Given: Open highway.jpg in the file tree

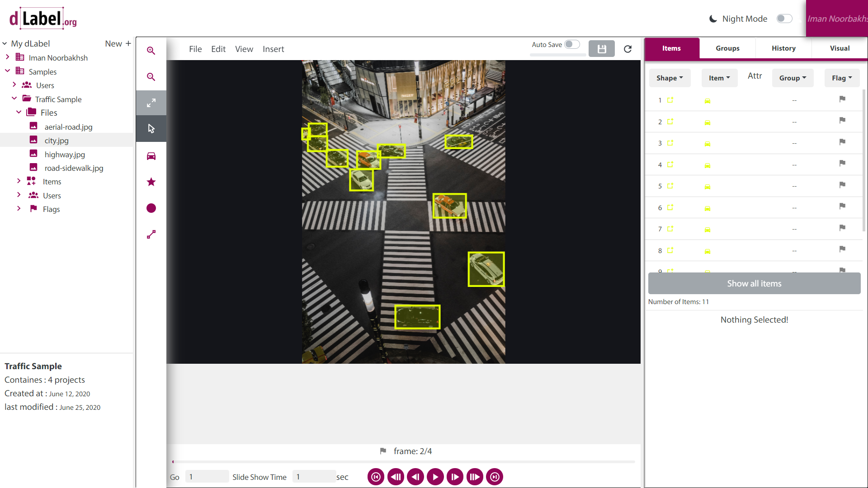Looking at the screenshot, I should click(x=65, y=154).
